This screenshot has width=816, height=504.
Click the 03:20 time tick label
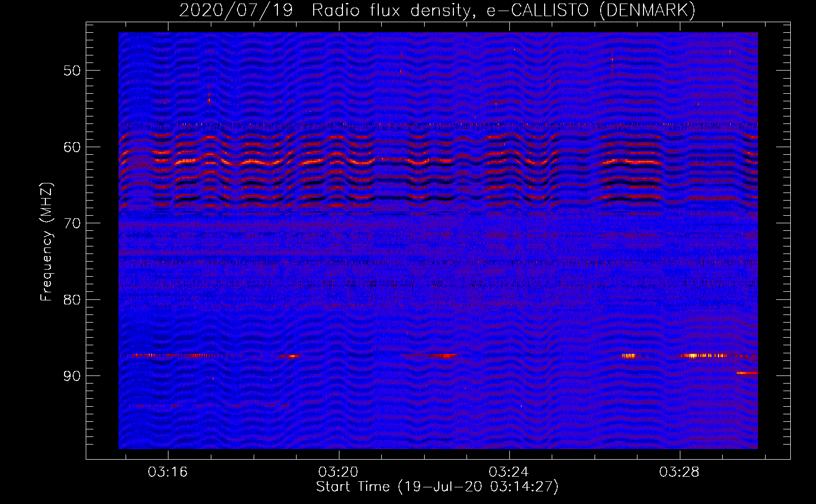(338, 472)
